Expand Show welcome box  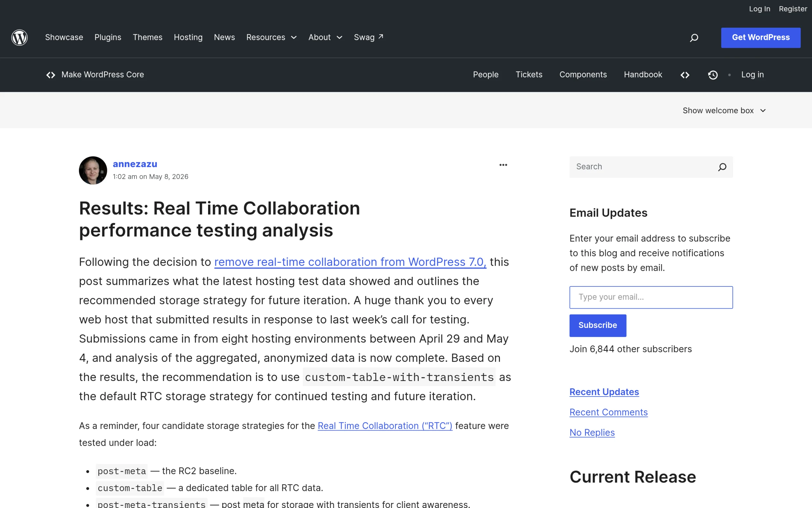coord(724,110)
